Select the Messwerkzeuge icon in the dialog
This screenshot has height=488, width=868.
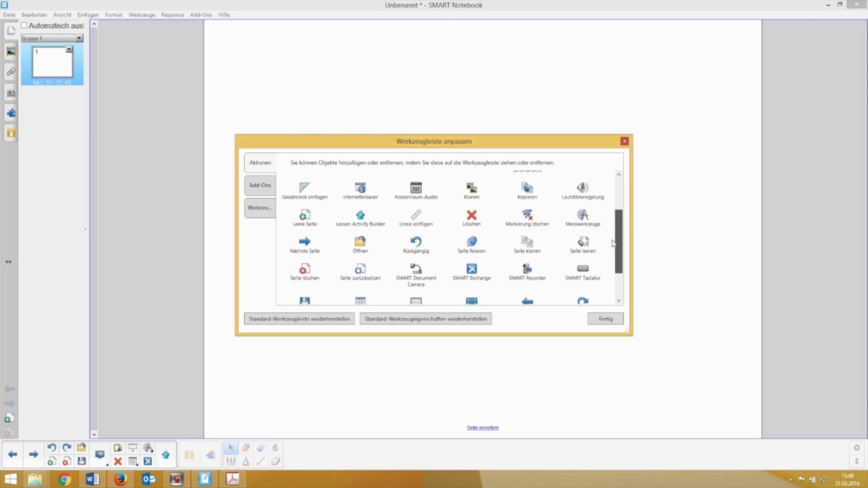(583, 214)
